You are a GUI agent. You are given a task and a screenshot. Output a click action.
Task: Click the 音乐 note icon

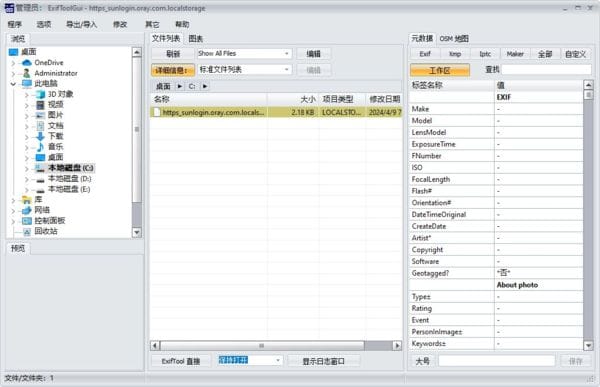click(x=40, y=147)
